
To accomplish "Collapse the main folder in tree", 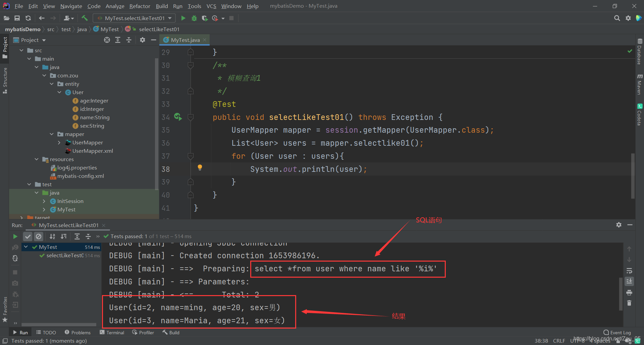I will 29,59.
